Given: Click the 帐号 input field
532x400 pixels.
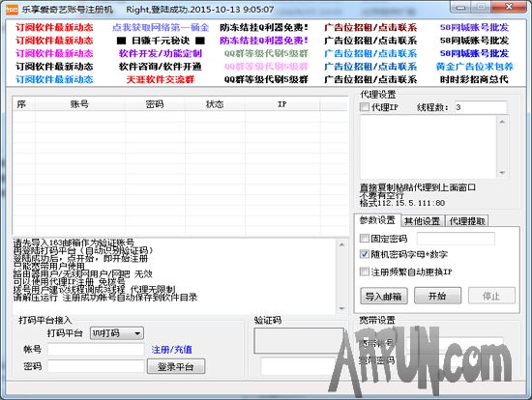Looking at the screenshot, I should tap(96, 350).
